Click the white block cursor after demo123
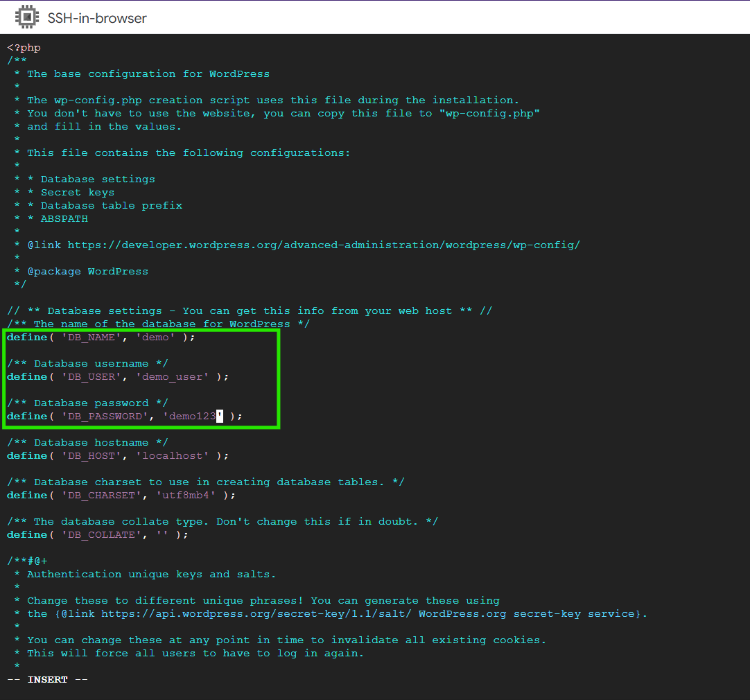This screenshot has height=700, width=750. 220,417
